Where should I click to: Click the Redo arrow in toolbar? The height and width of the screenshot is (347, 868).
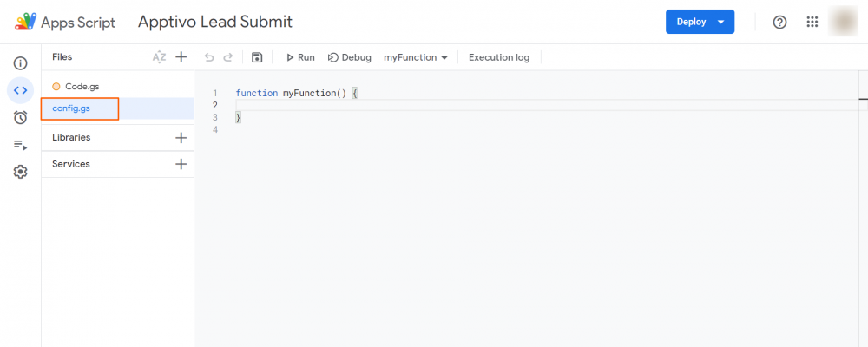(228, 57)
